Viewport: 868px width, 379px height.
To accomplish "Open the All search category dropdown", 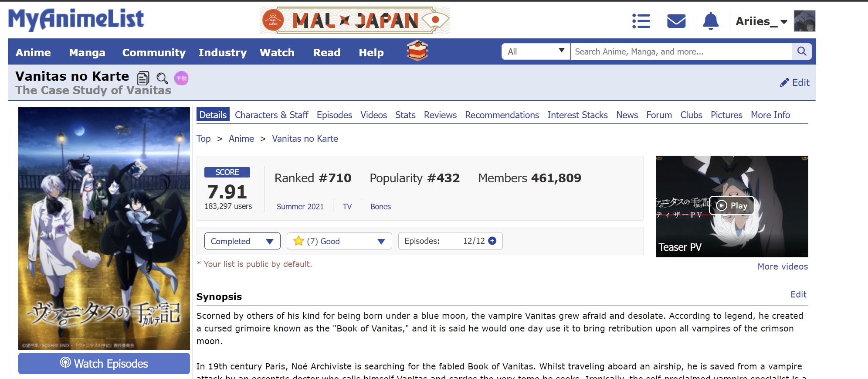I will 536,51.
